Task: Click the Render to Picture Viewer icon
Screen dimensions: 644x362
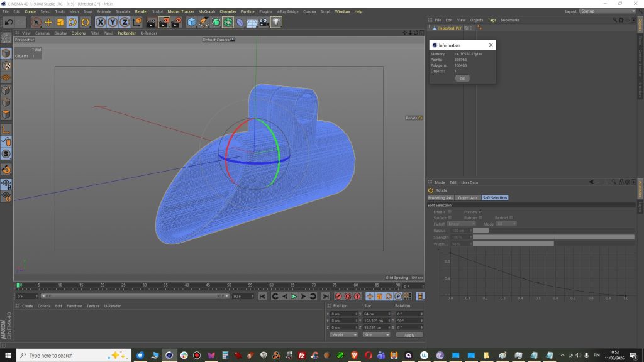Action: pyautogui.click(x=164, y=22)
